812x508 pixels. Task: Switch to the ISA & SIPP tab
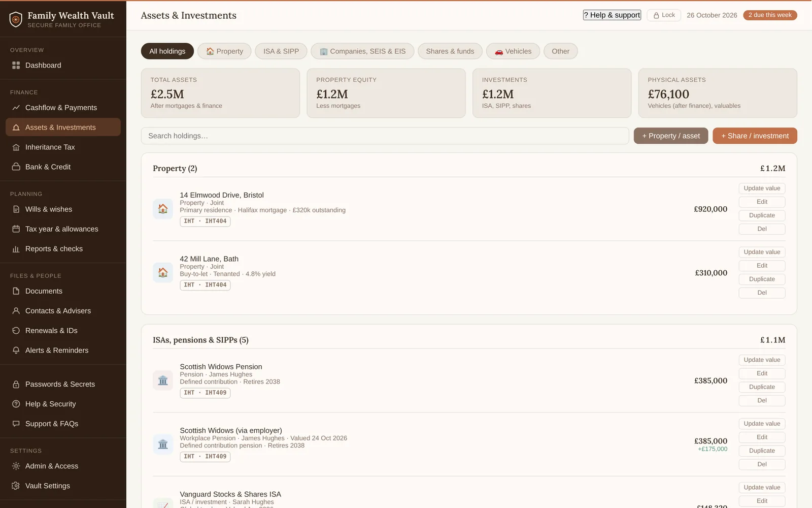coord(281,51)
